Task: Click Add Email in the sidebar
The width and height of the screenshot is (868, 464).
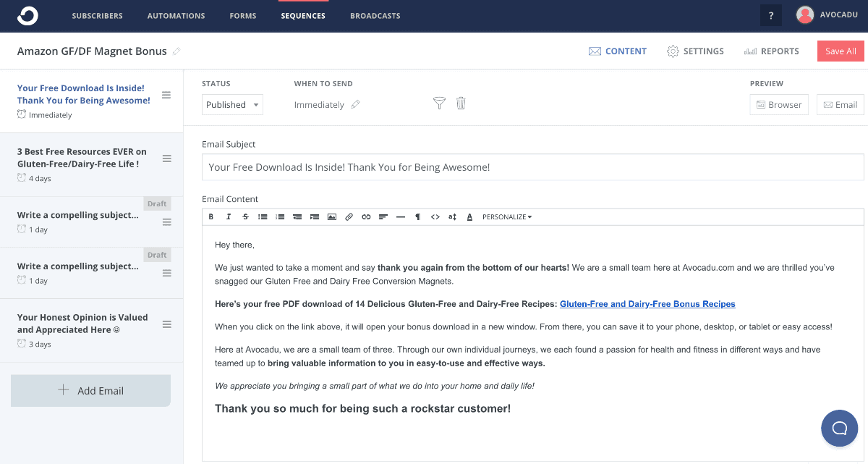Action: pos(90,390)
